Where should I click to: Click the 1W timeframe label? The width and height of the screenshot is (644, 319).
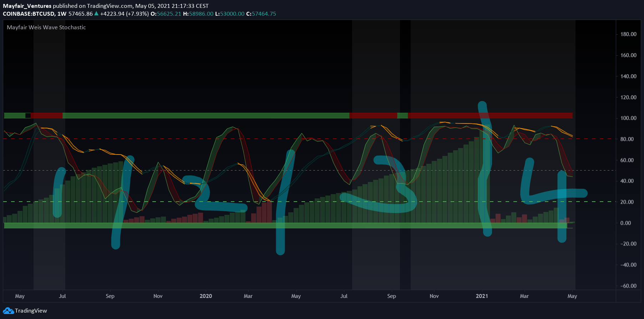[x=62, y=14]
